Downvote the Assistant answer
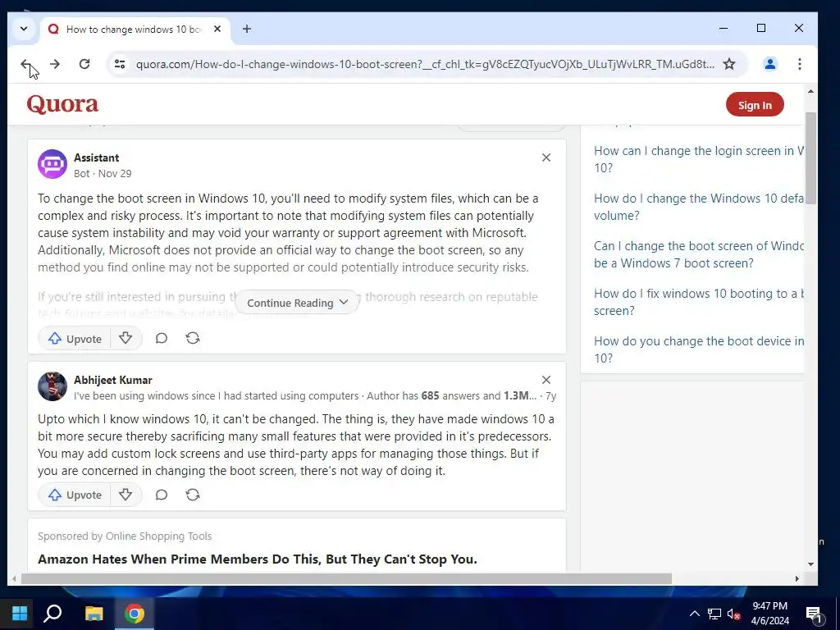This screenshot has height=630, width=840. [126, 339]
